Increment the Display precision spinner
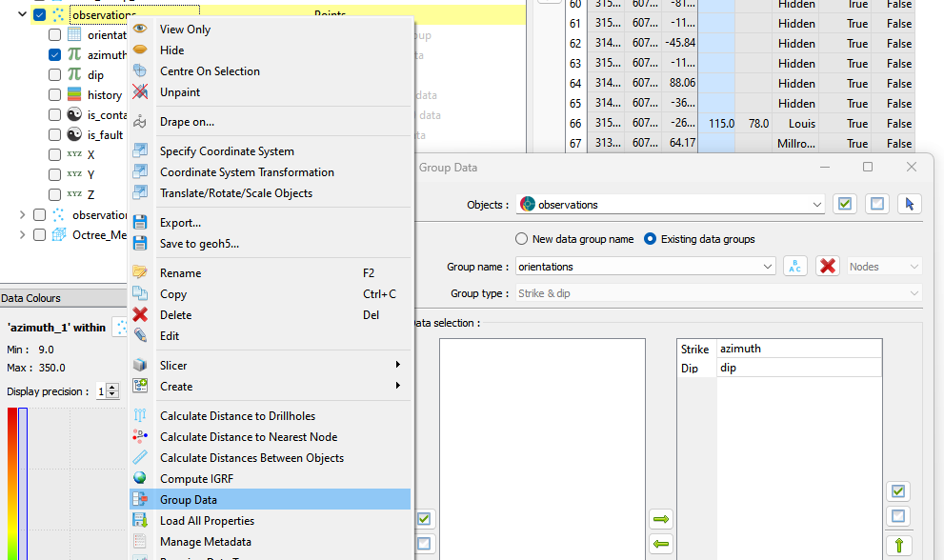Image resolution: width=944 pixels, height=560 pixels. (x=112, y=387)
